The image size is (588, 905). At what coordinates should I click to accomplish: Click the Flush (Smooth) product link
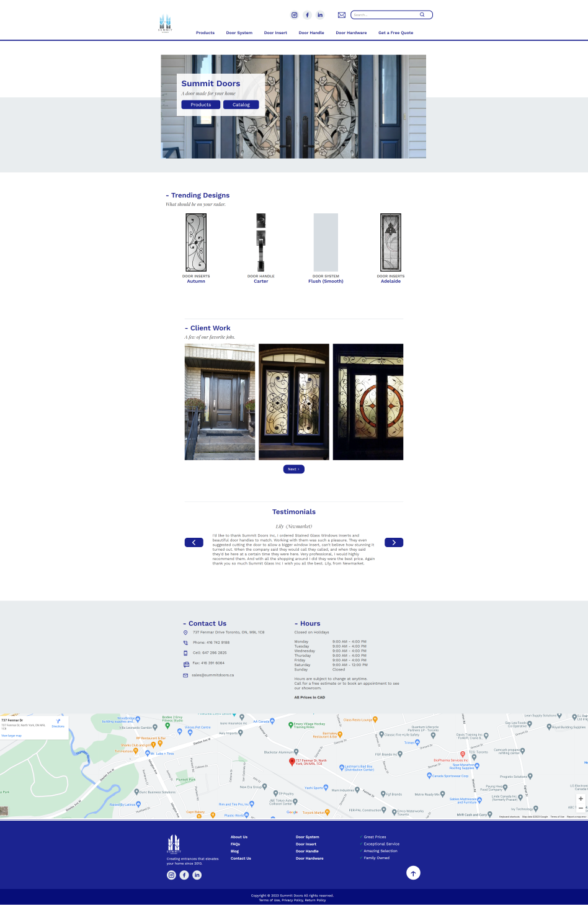[x=326, y=282]
